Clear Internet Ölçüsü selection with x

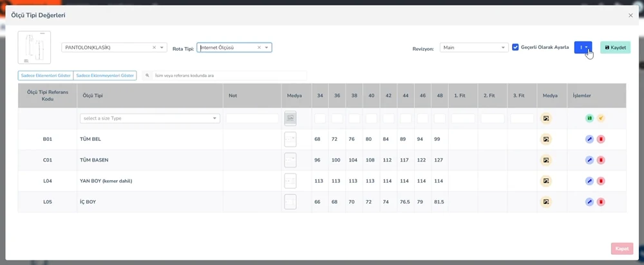coord(259,48)
